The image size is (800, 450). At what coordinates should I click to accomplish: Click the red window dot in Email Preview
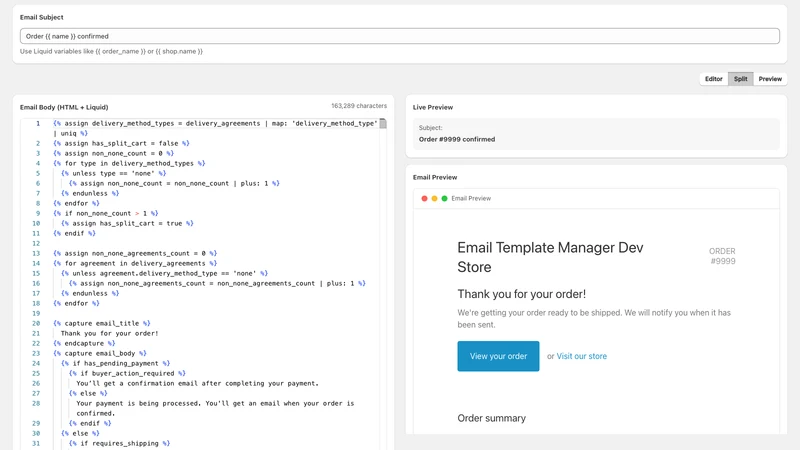coord(424,198)
